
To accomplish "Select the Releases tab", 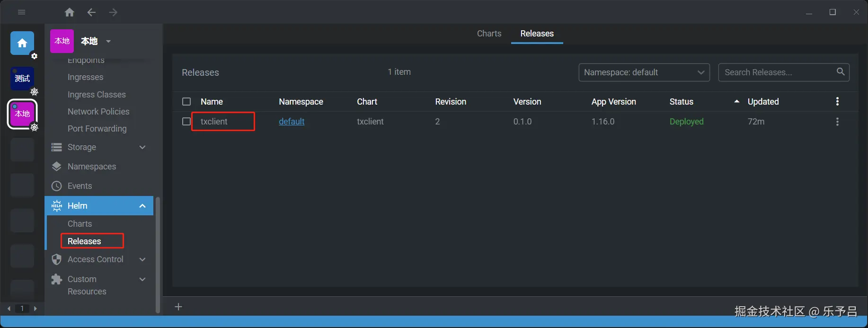I will (537, 34).
